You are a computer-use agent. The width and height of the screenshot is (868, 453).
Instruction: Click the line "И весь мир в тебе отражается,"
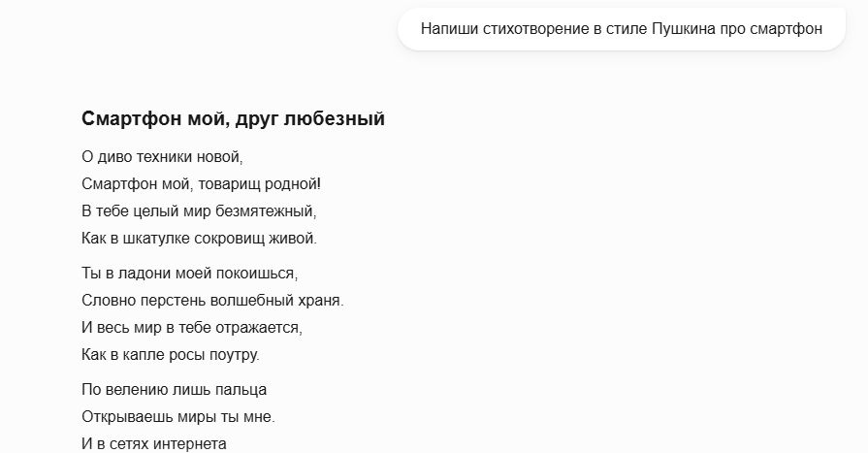pyautogui.click(x=192, y=327)
